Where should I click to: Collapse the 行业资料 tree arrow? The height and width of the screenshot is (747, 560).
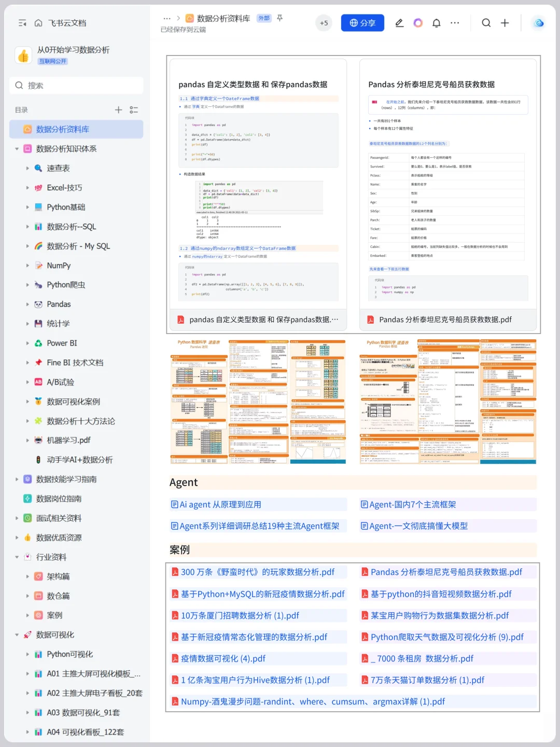(17, 557)
